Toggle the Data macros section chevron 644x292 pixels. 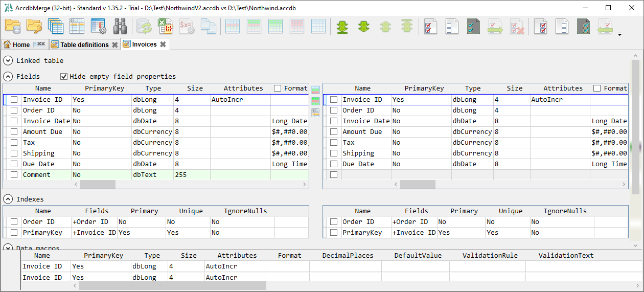8,248
